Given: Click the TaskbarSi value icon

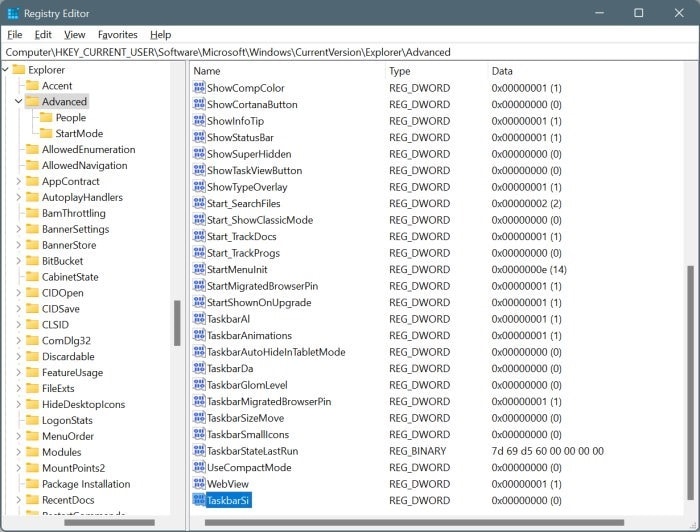Looking at the screenshot, I should 199,500.
